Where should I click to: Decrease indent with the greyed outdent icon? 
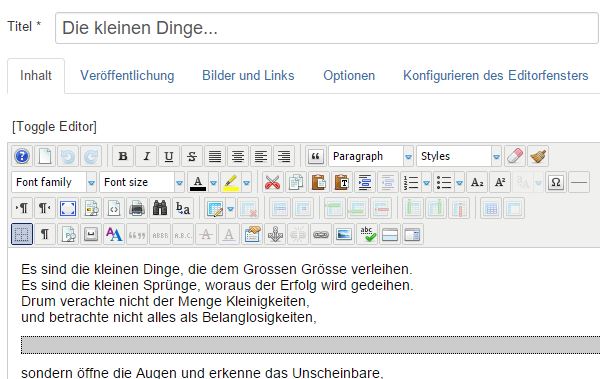388,182
